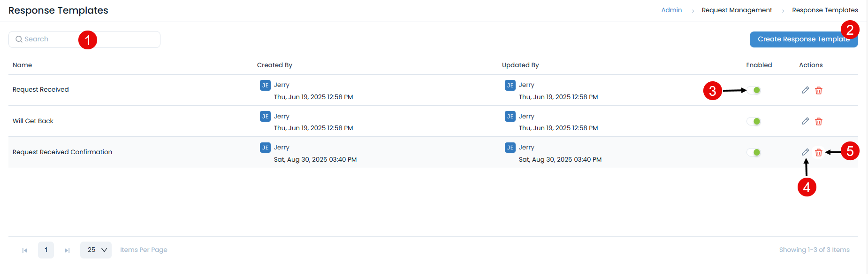The width and height of the screenshot is (868, 274).
Task: Select page 1 in the pagination bar
Action: point(46,250)
